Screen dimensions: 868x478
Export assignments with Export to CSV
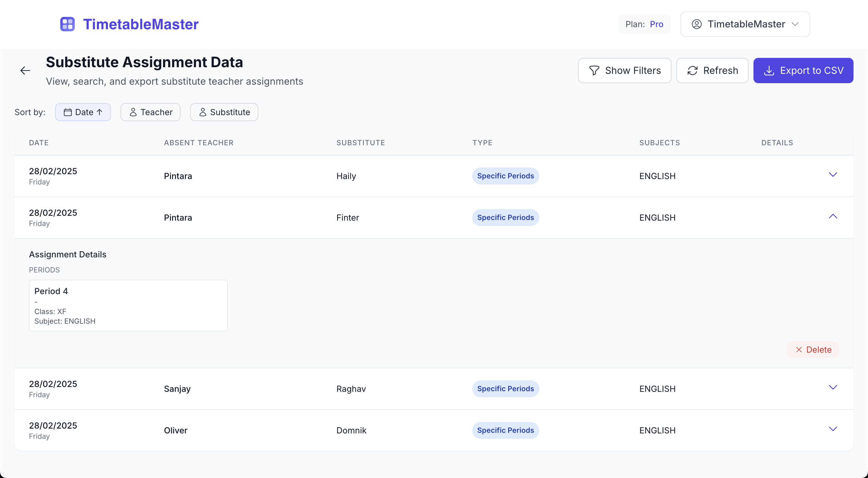click(x=803, y=71)
